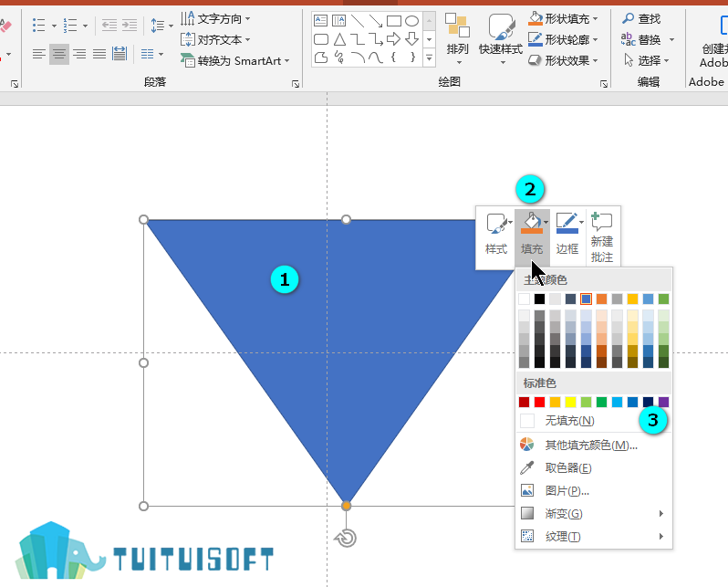Align text right
Screen dimensions: 728x587
[79, 55]
